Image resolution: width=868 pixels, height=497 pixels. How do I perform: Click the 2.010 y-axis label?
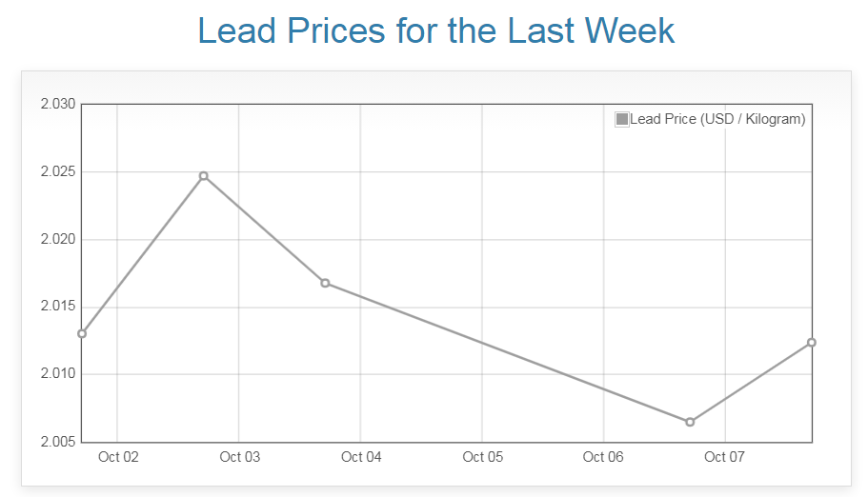click(57, 374)
